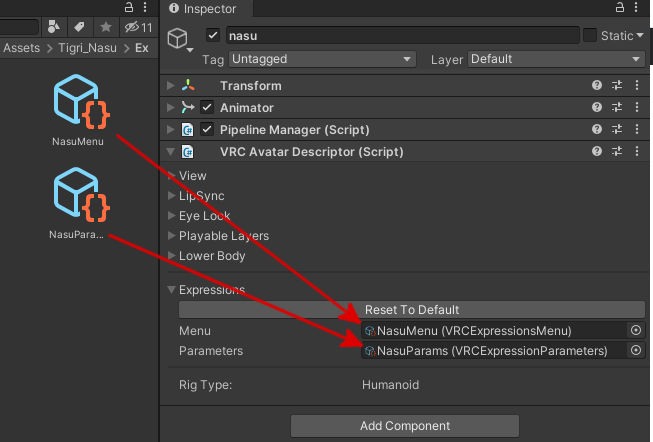Viewport: 653px width, 442px height.
Task: Open the Pipeline Manager kebab menu
Action: coord(637,130)
